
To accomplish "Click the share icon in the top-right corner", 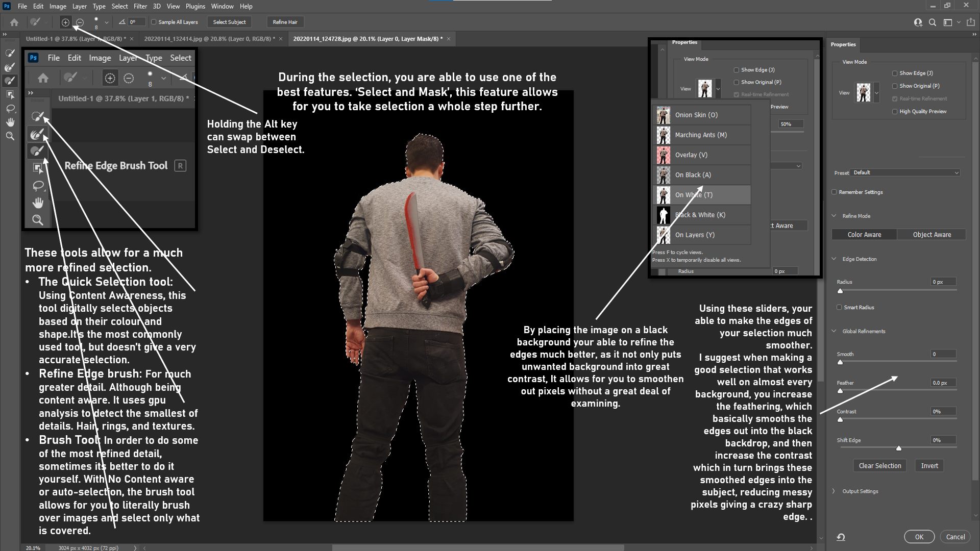I will point(970,22).
